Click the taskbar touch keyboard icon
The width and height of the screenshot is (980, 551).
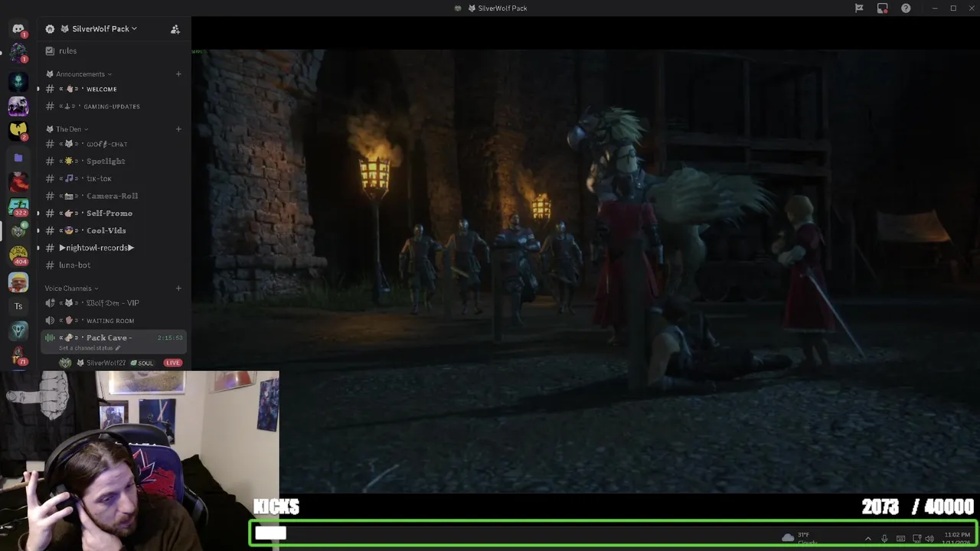point(900,539)
